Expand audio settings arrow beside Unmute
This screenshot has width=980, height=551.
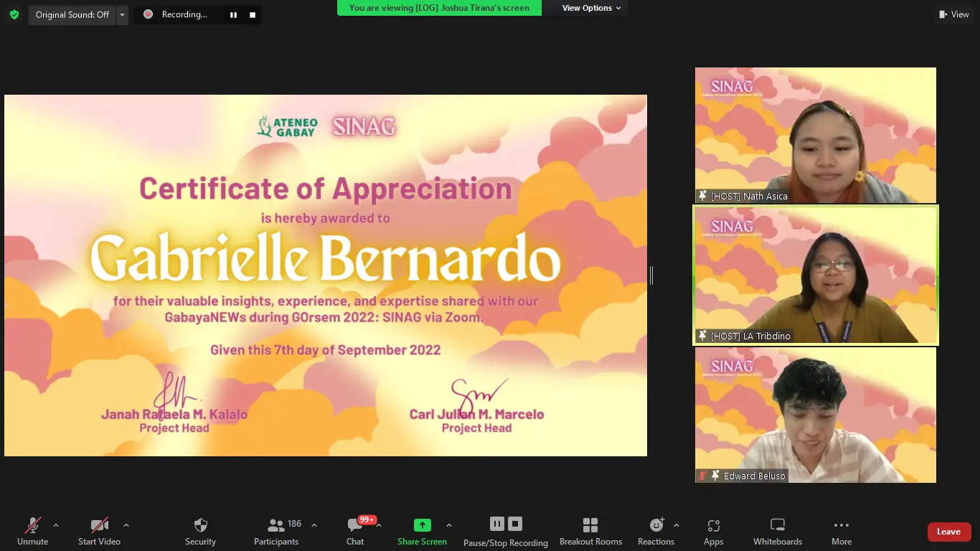[56, 525]
